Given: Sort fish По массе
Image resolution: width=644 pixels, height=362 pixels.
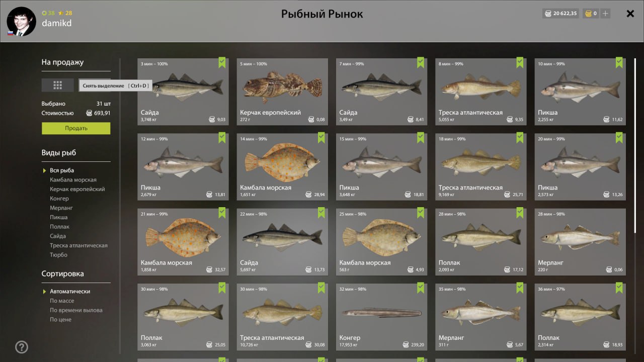Looking at the screenshot, I should tap(62, 301).
